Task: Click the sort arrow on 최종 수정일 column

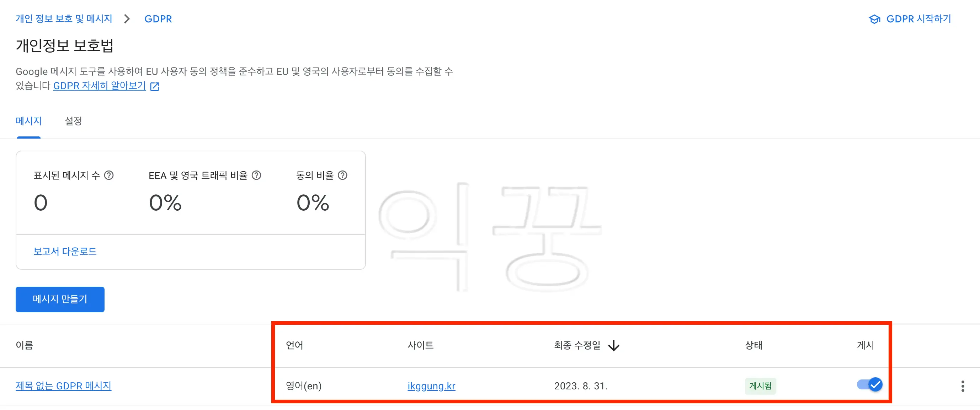Action: tap(615, 345)
